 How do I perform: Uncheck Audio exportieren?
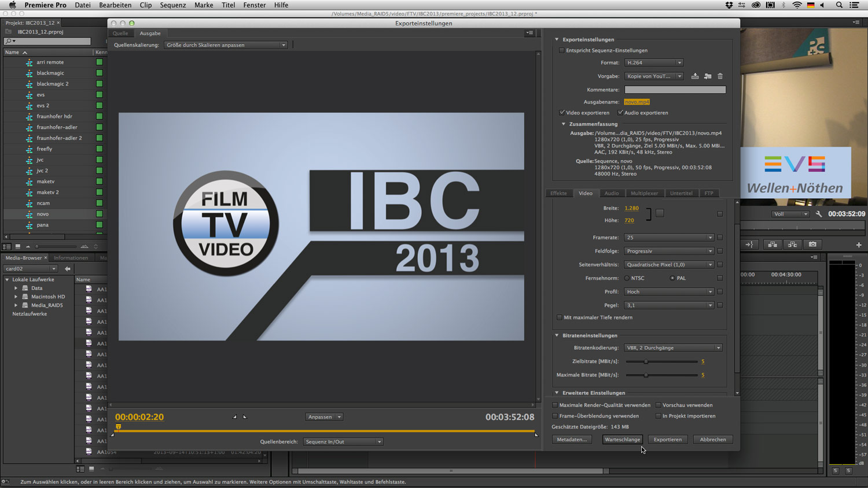pos(620,113)
